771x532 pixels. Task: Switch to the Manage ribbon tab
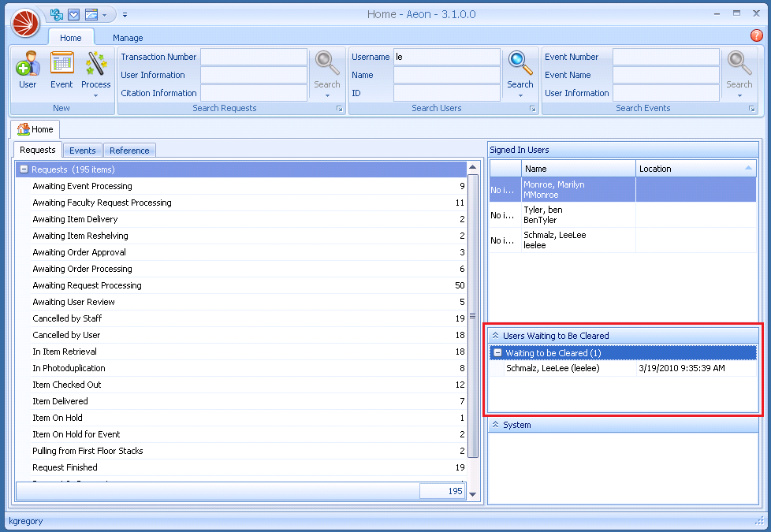(128, 38)
